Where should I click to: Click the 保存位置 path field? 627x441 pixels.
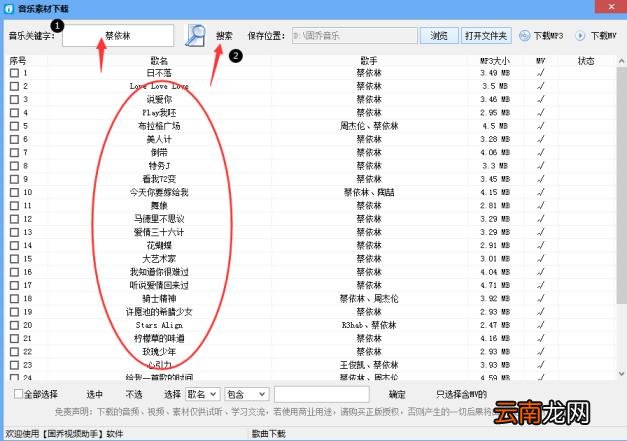pos(355,36)
